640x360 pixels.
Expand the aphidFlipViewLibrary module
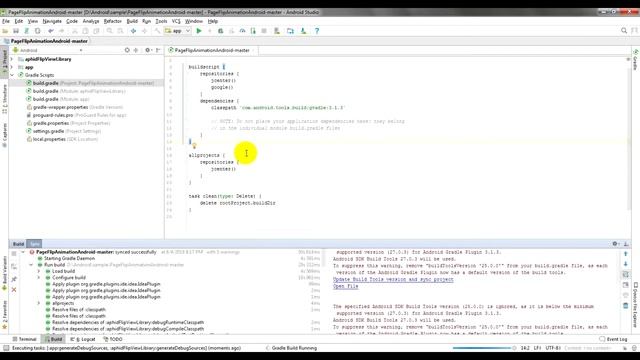(x=11, y=59)
